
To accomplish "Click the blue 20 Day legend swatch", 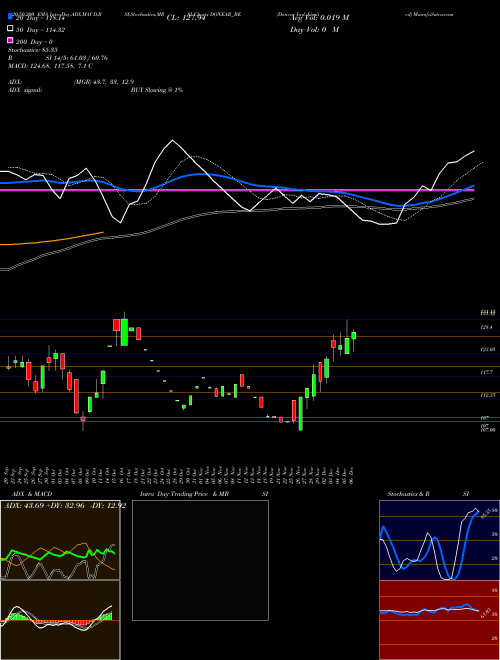I will [10, 17].
